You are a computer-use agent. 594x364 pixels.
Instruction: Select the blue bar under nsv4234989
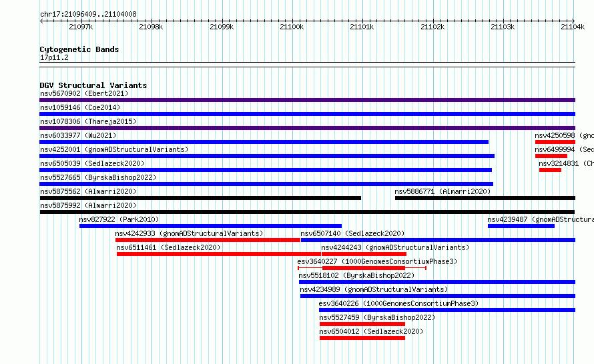pos(438,296)
